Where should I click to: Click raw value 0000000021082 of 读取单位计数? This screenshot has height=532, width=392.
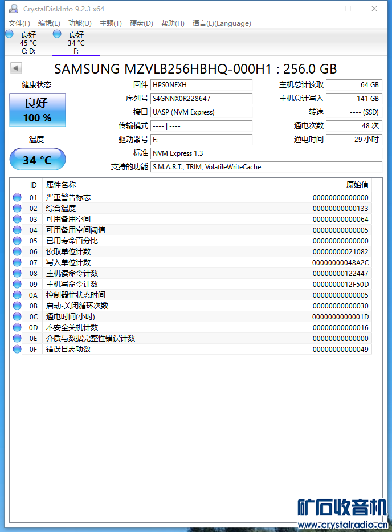point(341,252)
